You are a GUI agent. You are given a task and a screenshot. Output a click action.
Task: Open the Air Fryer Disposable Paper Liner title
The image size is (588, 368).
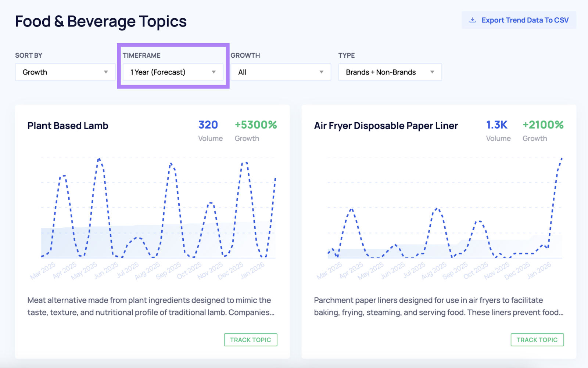(386, 126)
